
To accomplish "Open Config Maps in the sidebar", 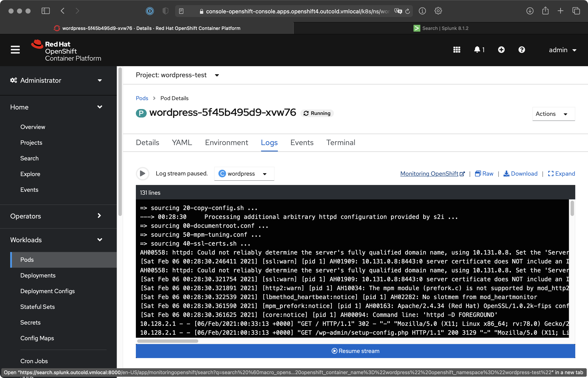I will pyautogui.click(x=37, y=338).
